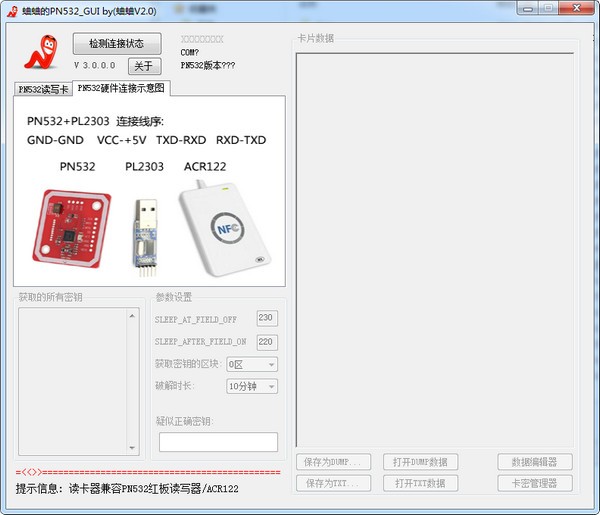This screenshot has width=600, height=515.
Task: Click the SLEEP_AT_FIELD_OFF value field
Action: pos(267,318)
